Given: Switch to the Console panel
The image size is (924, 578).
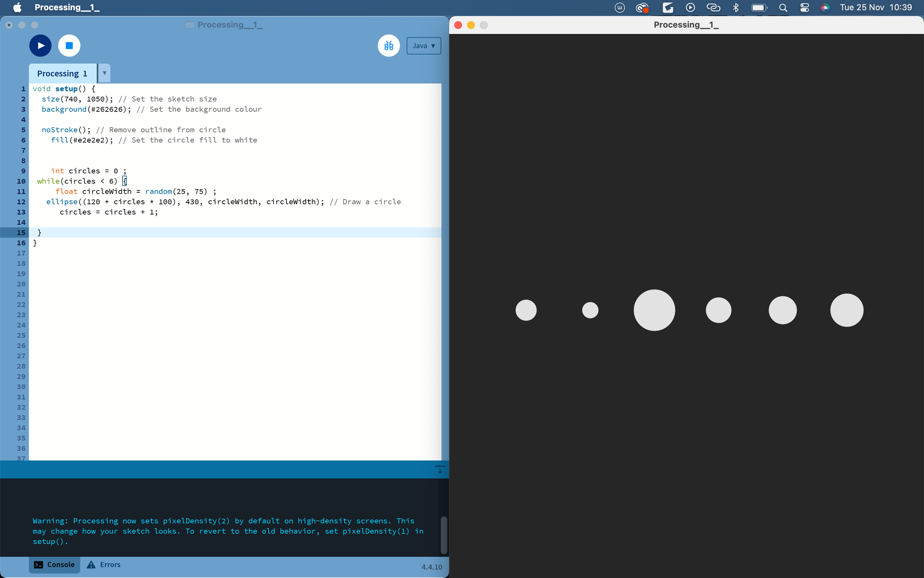Looking at the screenshot, I should [x=55, y=565].
